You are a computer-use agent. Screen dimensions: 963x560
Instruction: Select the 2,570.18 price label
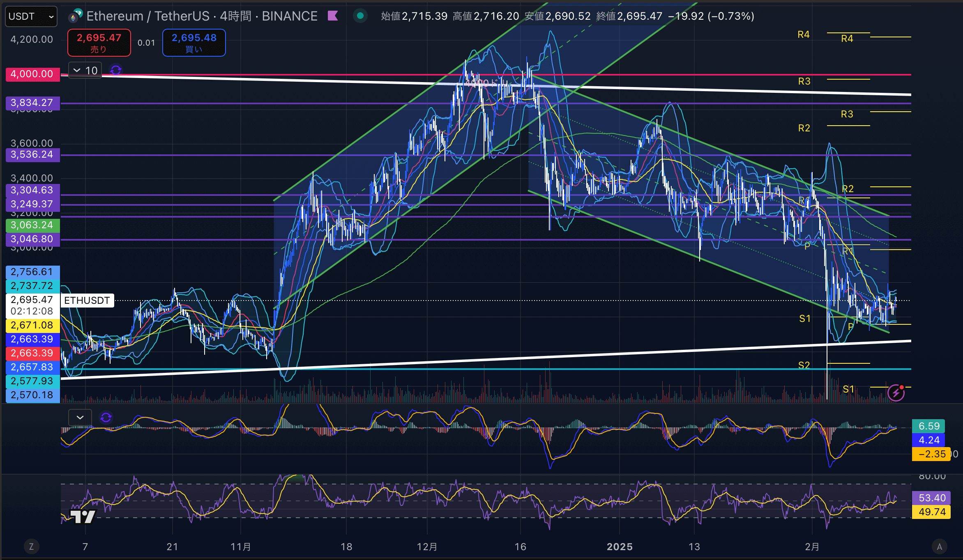[x=32, y=395]
